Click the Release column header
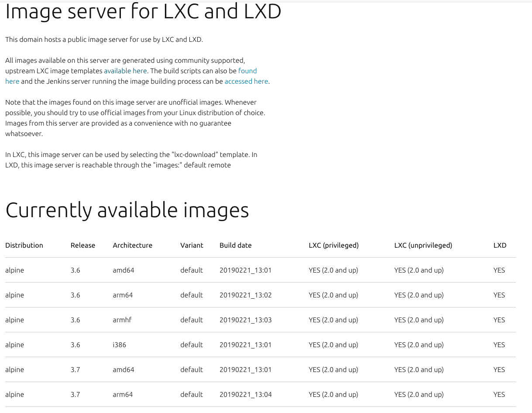 [x=82, y=245]
